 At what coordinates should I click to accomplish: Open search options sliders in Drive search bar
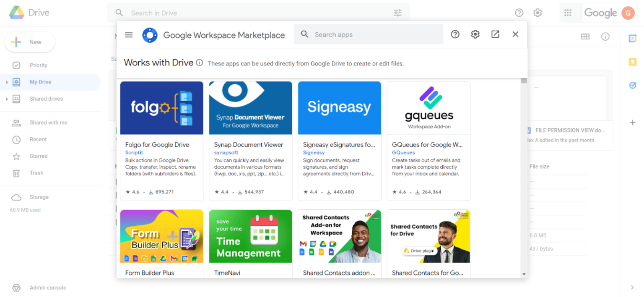[x=397, y=13]
